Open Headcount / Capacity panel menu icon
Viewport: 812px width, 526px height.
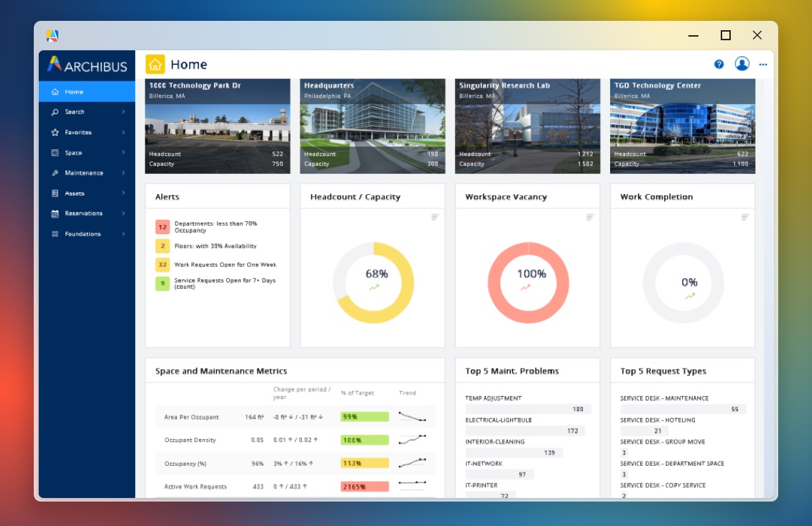pos(435,217)
